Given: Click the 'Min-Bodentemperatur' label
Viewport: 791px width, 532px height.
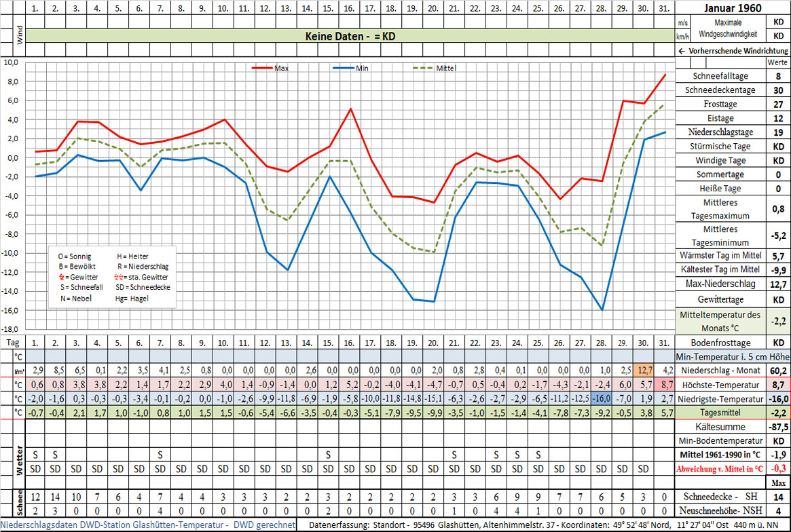Looking at the screenshot, I should (x=720, y=440).
